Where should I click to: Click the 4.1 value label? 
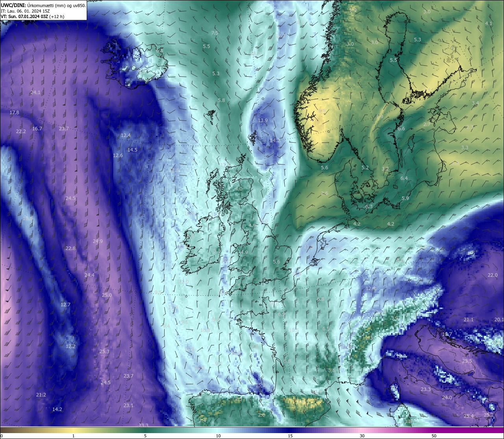[x=489, y=23]
